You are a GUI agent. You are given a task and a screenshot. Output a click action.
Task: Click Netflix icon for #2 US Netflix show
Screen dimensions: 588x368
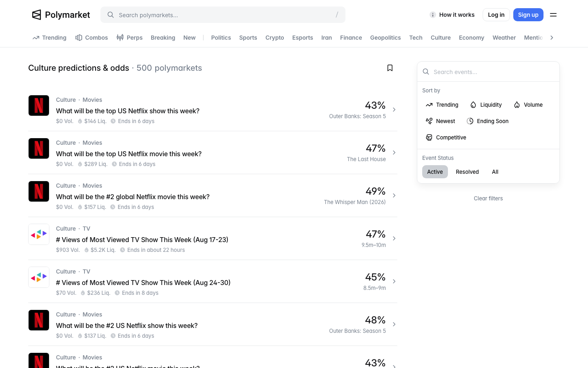coord(39,320)
